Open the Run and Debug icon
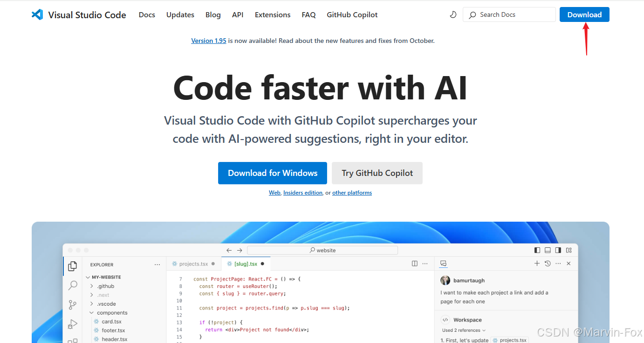Image resolution: width=644 pixels, height=343 pixels. (73, 324)
